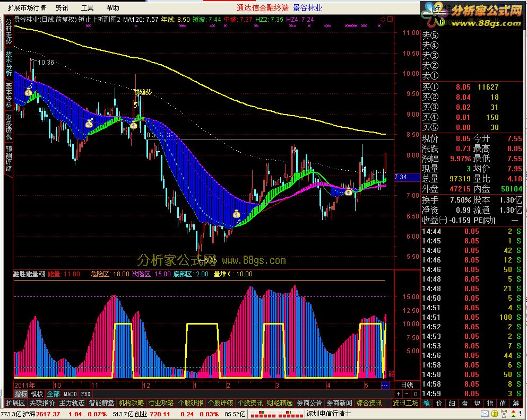The width and height of the screenshot is (527, 420).
Task: Open the 资讯工场 tab
Action: (405, 402)
